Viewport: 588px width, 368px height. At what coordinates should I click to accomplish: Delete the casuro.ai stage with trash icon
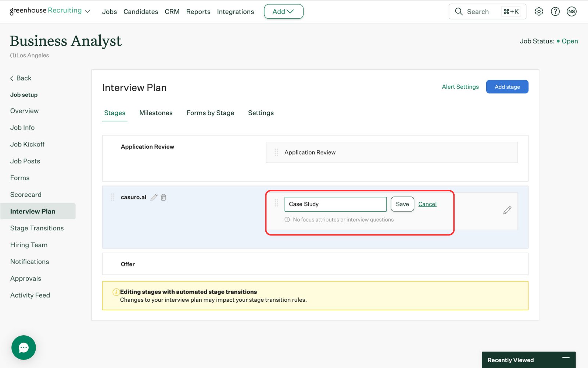pyautogui.click(x=164, y=197)
